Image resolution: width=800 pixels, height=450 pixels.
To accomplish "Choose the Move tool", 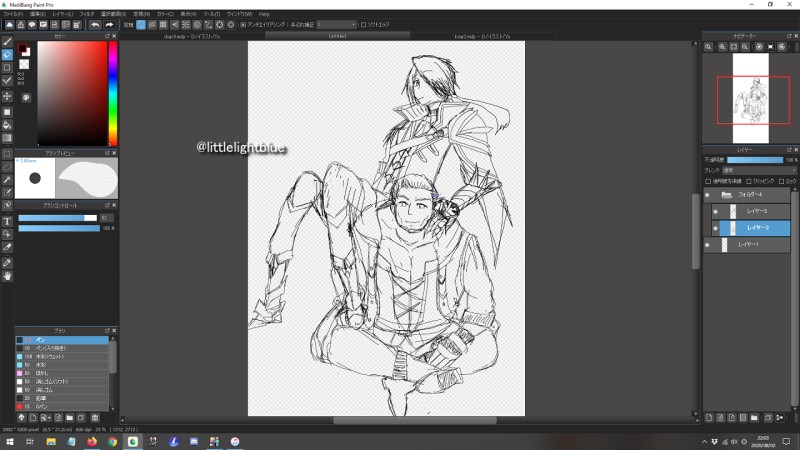I will pos(7,96).
